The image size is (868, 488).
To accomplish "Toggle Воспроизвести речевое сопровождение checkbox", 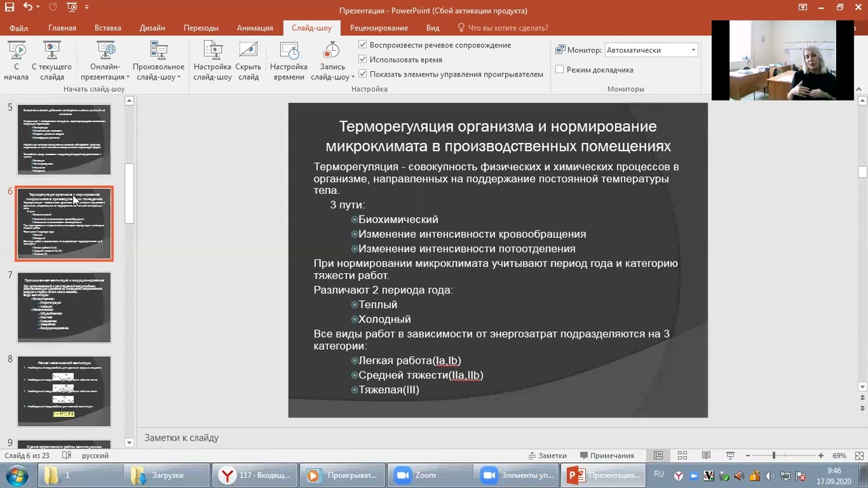I will pyautogui.click(x=363, y=45).
